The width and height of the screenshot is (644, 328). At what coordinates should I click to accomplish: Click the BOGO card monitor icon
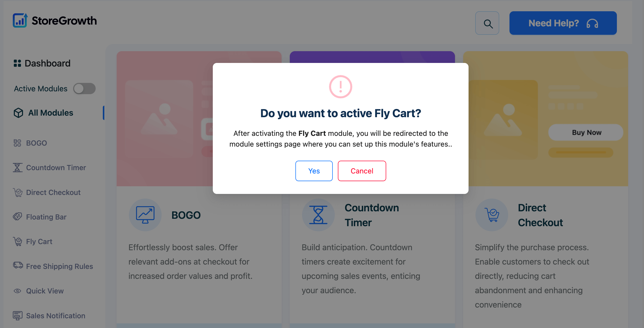pyautogui.click(x=145, y=215)
